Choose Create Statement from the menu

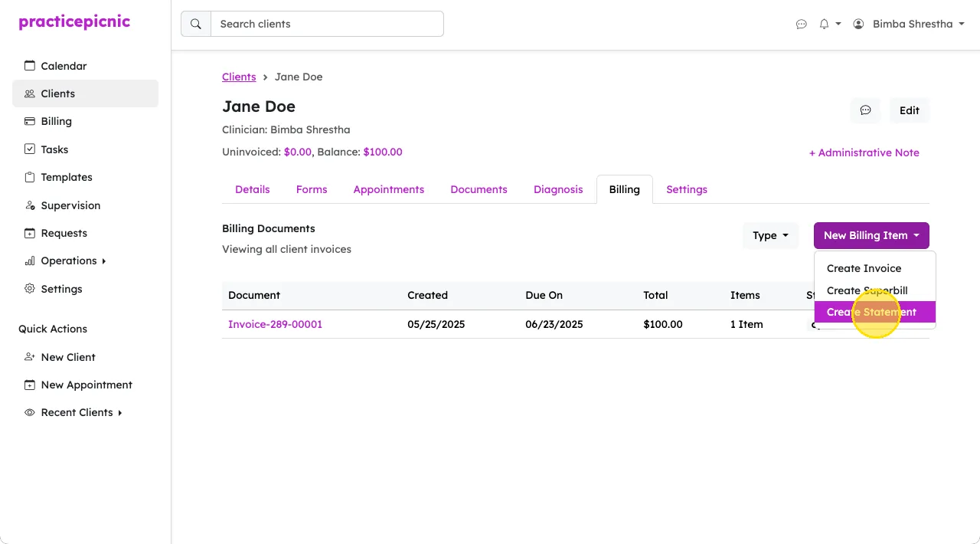875,312
